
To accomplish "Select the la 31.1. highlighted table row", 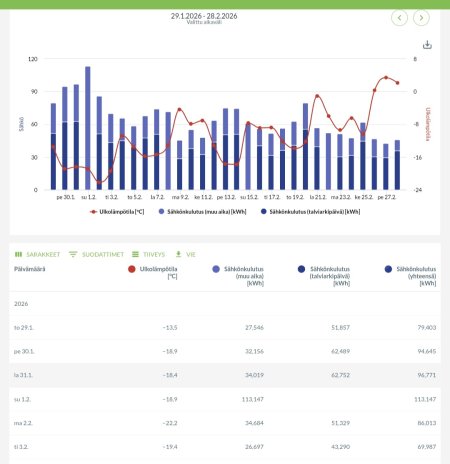I will pos(225,375).
